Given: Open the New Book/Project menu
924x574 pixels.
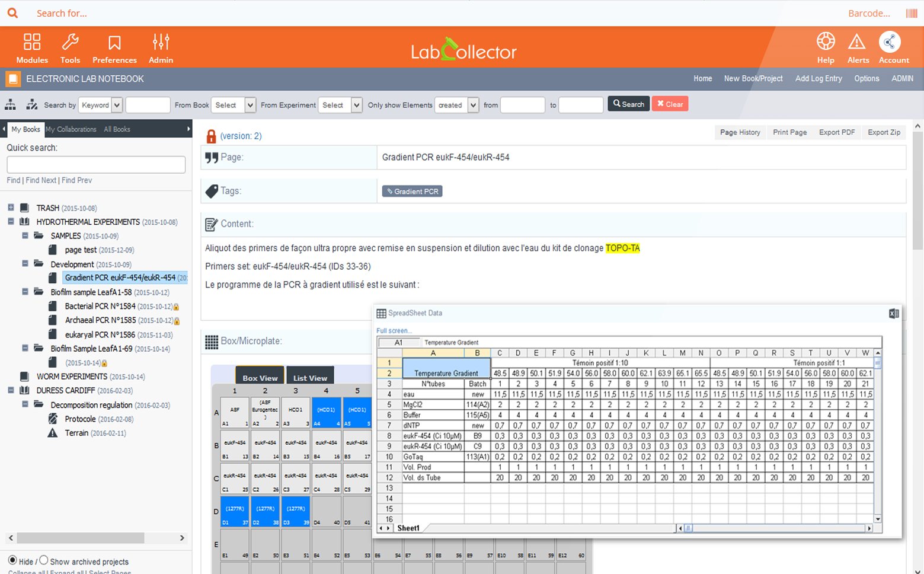Looking at the screenshot, I should 753,78.
